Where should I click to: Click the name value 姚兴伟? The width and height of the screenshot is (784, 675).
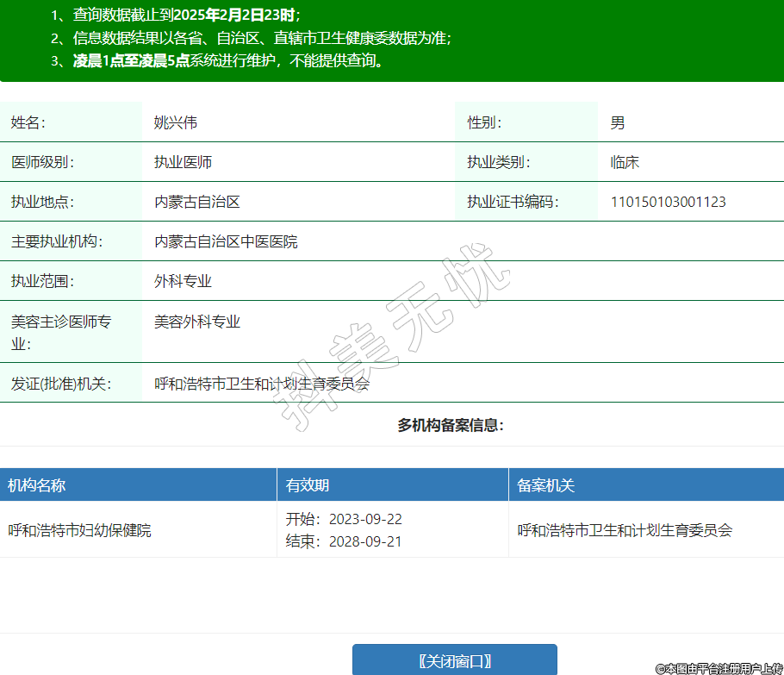176,122
